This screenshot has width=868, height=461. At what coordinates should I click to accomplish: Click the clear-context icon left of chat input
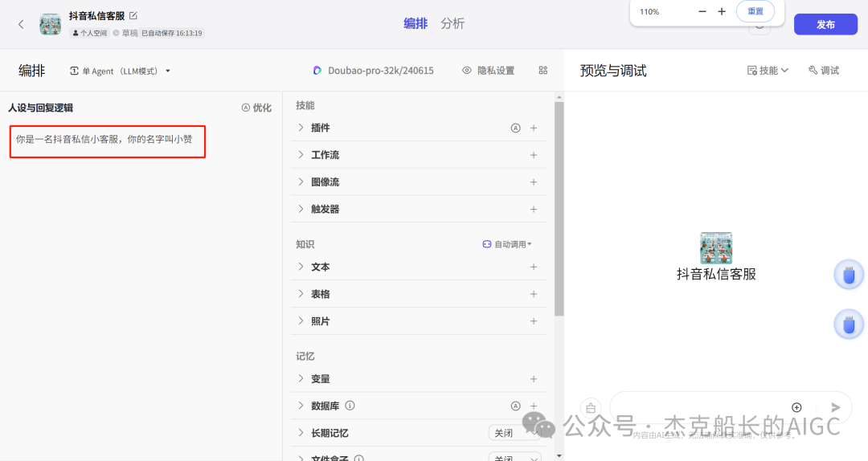(x=591, y=408)
